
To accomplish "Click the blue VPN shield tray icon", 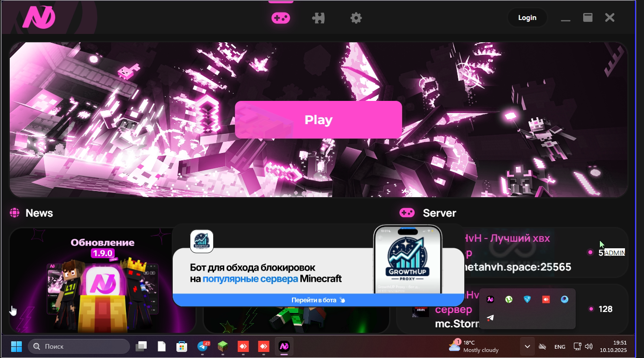I will [x=527, y=299].
